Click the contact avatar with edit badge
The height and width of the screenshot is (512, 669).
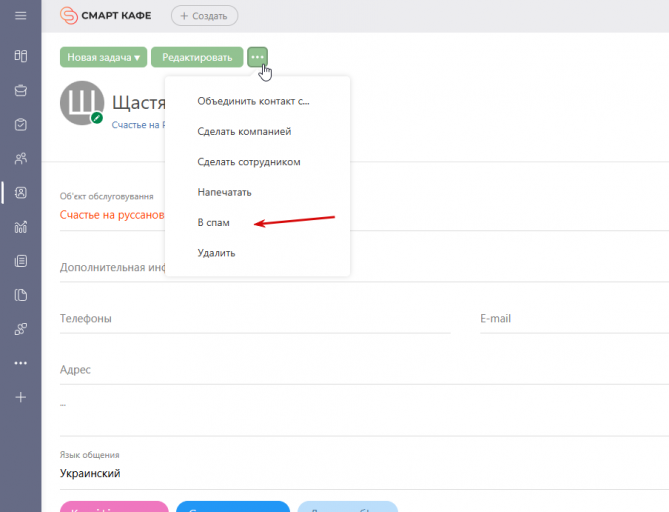pos(82,103)
